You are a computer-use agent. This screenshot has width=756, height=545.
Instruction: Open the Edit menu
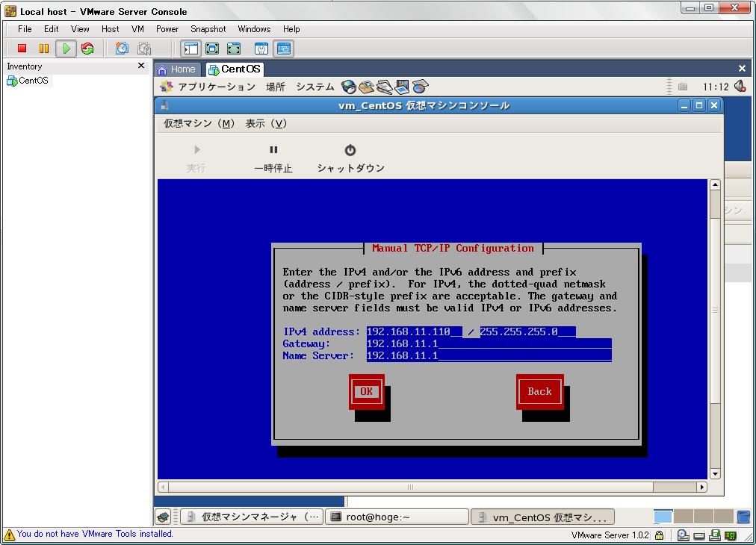(51, 29)
